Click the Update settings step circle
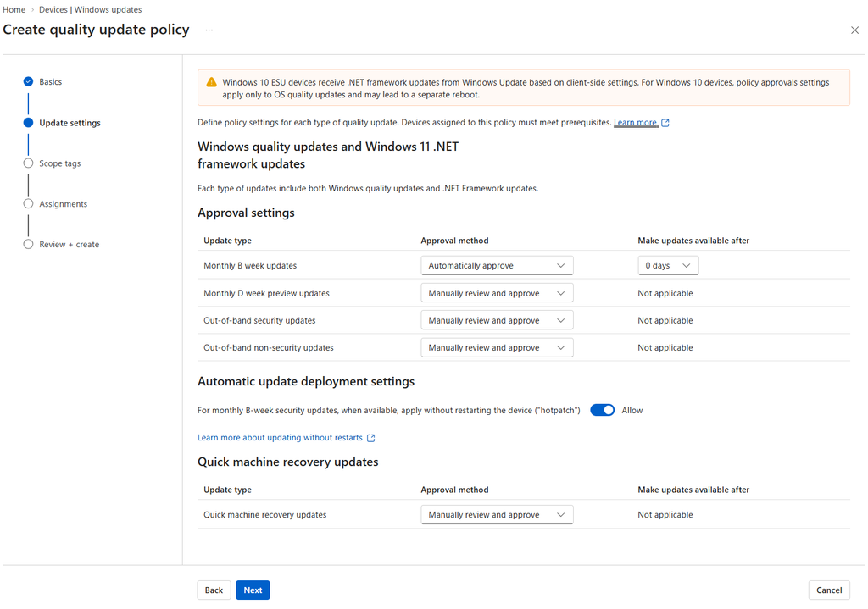The height and width of the screenshot is (609, 868). [x=28, y=123]
